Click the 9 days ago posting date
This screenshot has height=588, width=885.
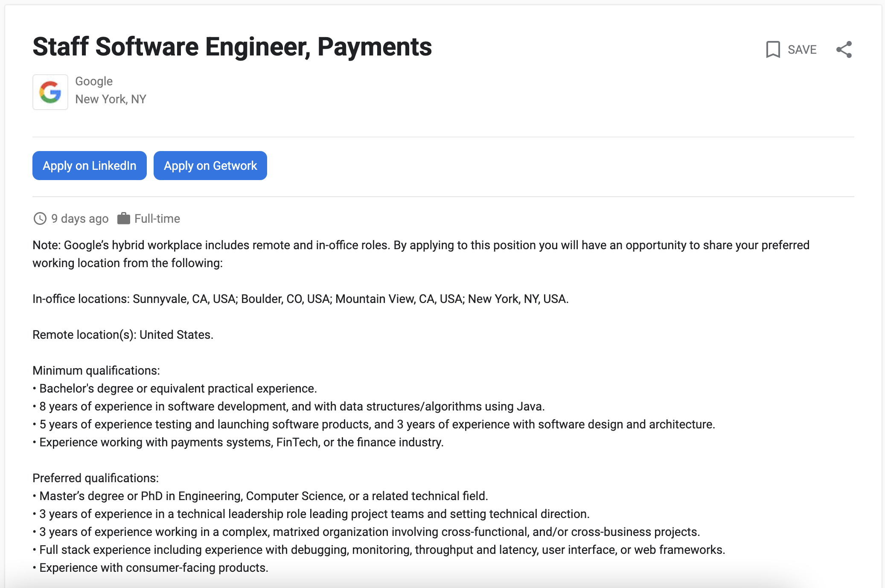[x=80, y=218]
